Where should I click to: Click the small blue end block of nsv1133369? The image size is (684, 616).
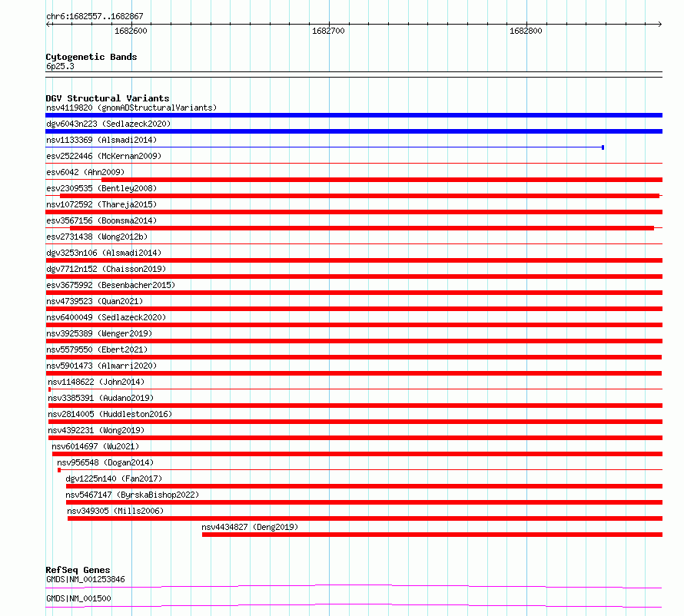(x=603, y=147)
